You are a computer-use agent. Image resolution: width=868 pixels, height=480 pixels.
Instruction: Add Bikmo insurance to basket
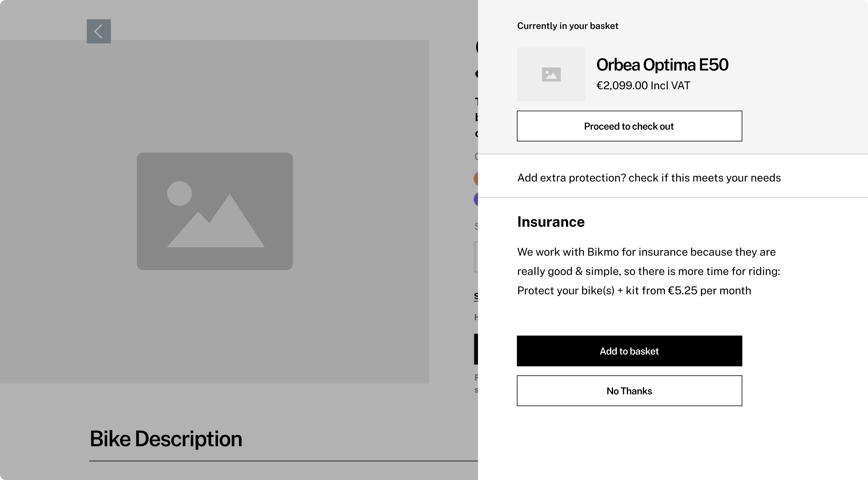tap(629, 351)
